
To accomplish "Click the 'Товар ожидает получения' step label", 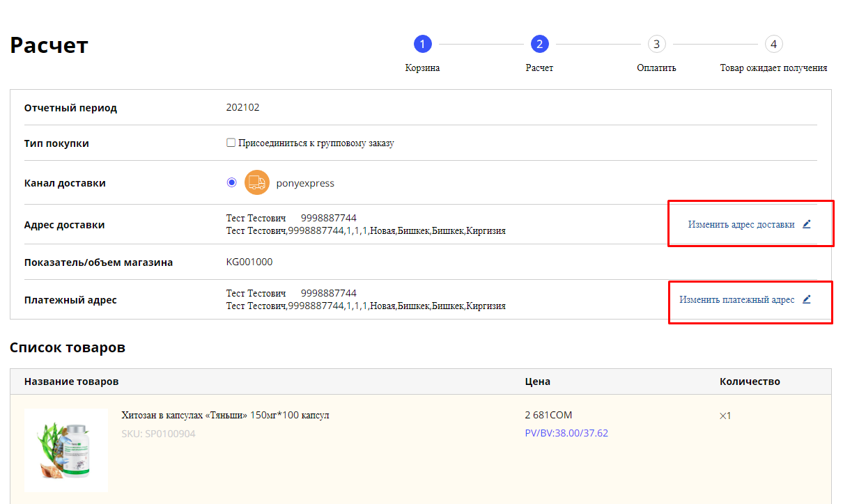I will click(x=773, y=68).
